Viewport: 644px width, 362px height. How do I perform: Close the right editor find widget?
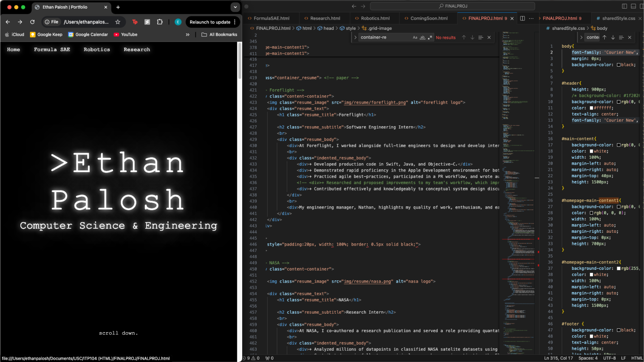click(630, 37)
